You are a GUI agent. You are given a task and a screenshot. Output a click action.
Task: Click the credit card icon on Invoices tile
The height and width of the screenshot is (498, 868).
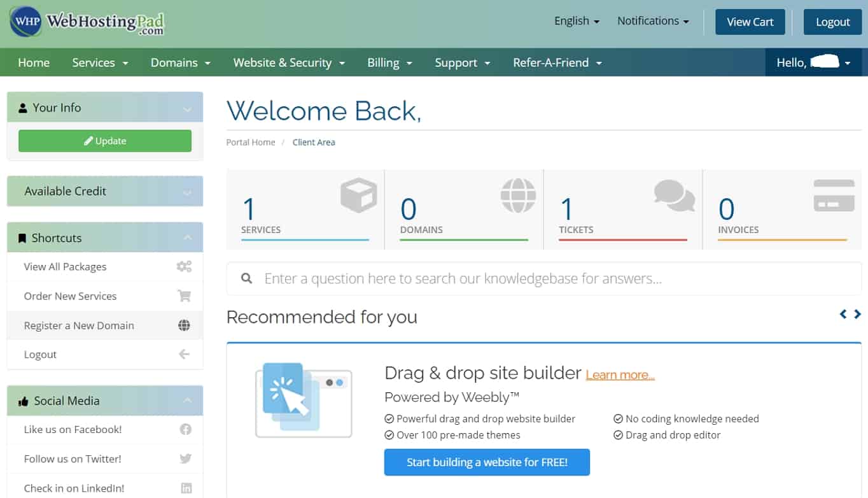click(x=834, y=196)
